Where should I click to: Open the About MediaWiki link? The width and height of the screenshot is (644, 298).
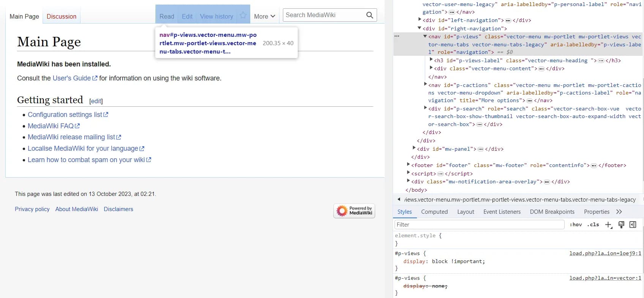[77, 209]
